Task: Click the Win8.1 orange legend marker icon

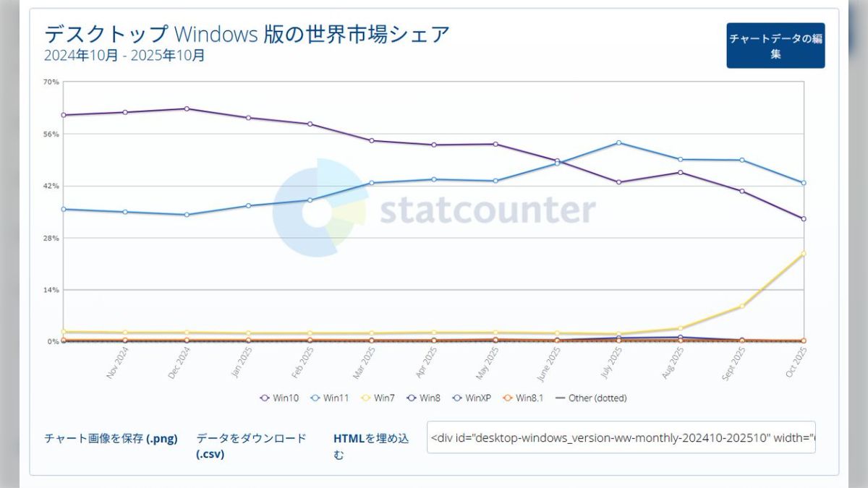Action: [506, 398]
